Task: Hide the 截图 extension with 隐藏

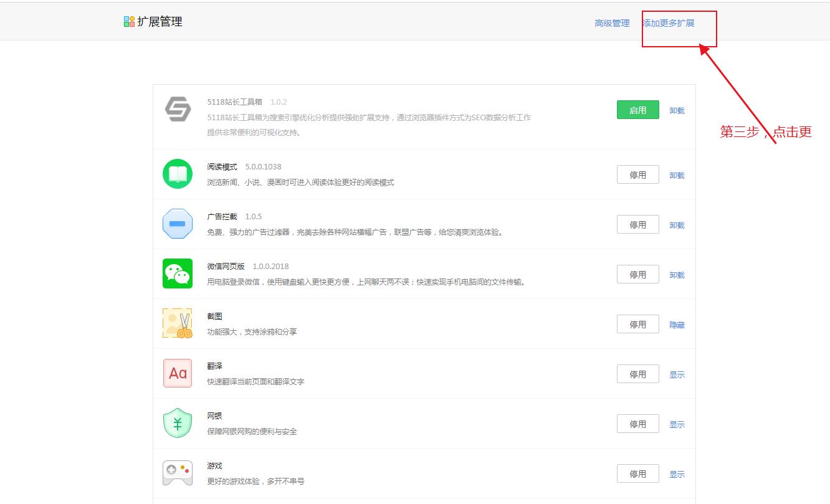Action: pos(677,325)
